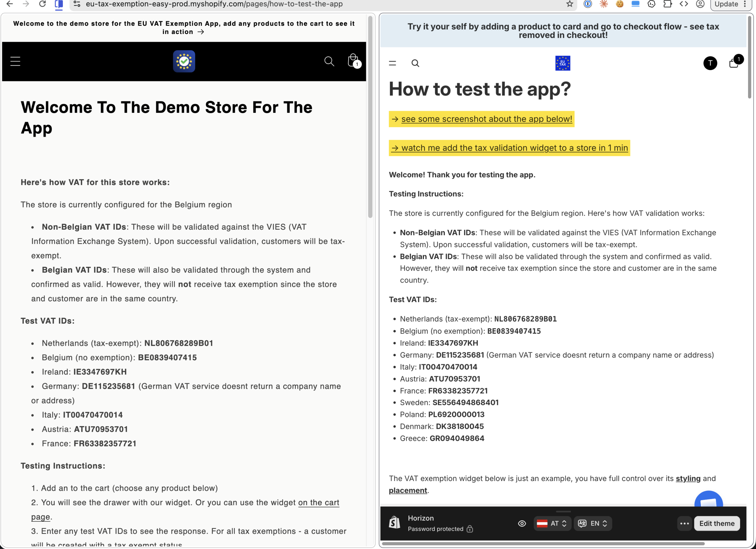Bookmark this page with the star
The image size is (756, 549).
point(570,4)
